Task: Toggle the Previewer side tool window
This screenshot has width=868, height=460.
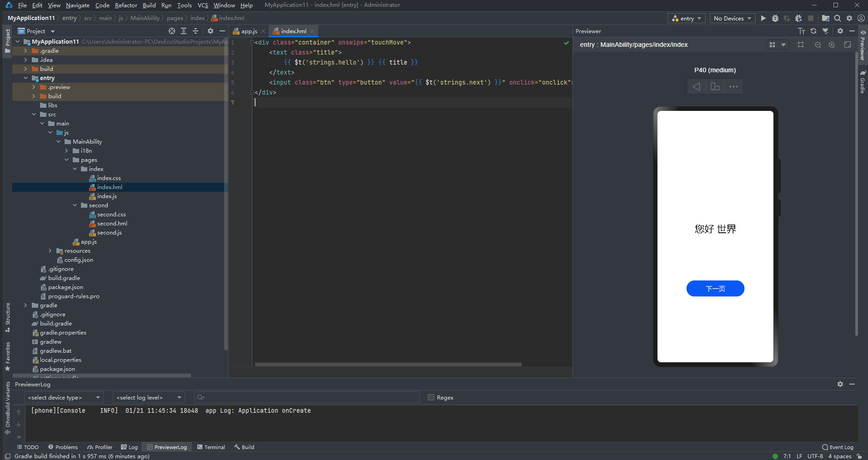Action: click(x=863, y=45)
